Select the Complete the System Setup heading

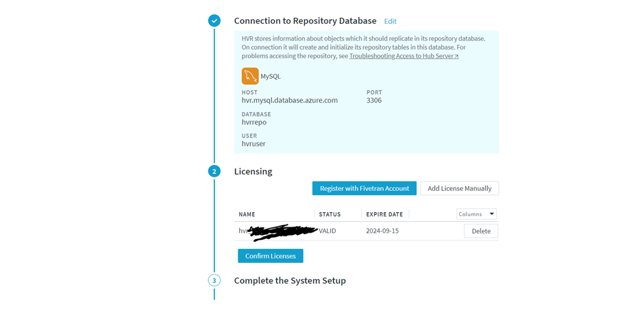pyautogui.click(x=290, y=281)
